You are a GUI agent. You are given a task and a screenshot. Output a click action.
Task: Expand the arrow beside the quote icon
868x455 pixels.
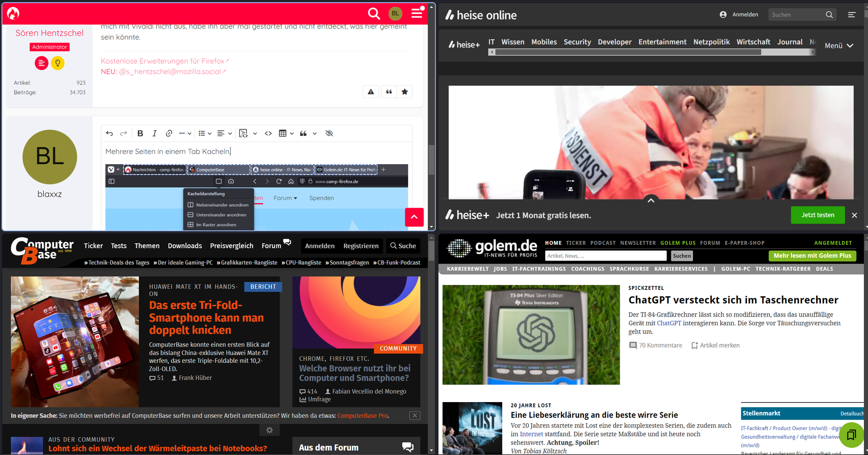pos(315,133)
